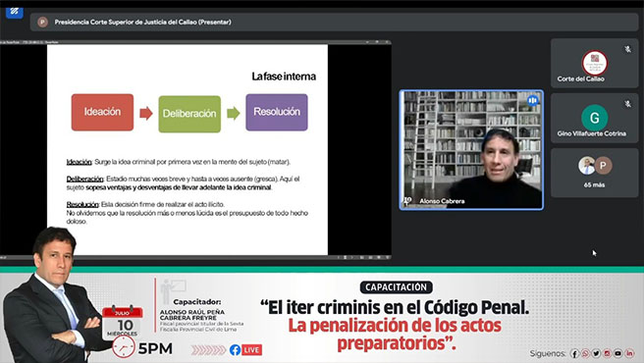Click title 'El iter criminis en el Código Penal.'
The height and width of the screenshot is (363, 644).
point(395,307)
